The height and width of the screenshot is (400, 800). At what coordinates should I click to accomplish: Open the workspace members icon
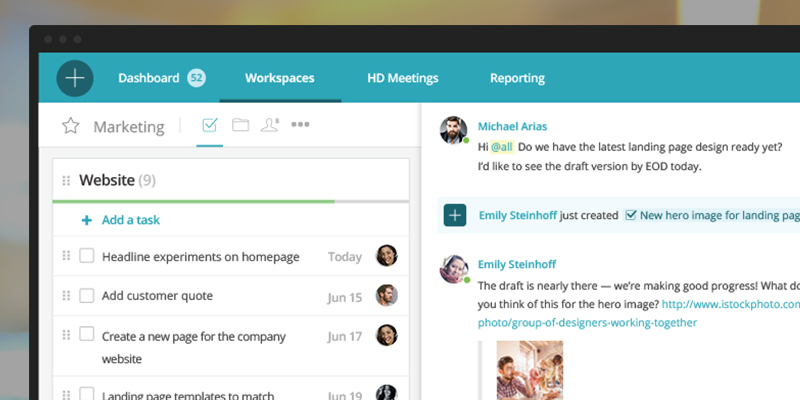(269, 125)
